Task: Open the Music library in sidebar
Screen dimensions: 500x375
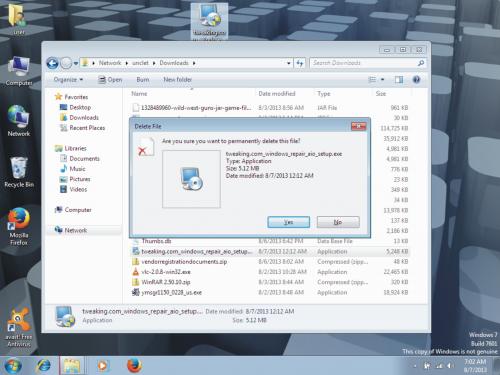Action: 77,169
